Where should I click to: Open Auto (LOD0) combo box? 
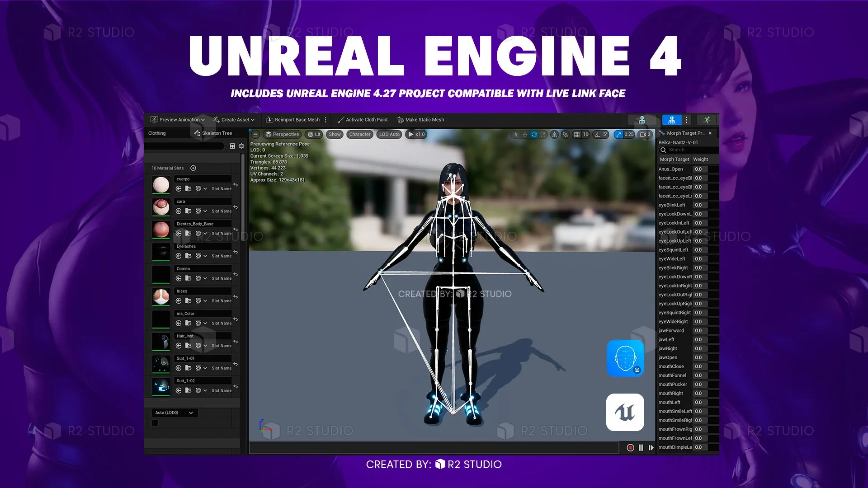coord(174,413)
